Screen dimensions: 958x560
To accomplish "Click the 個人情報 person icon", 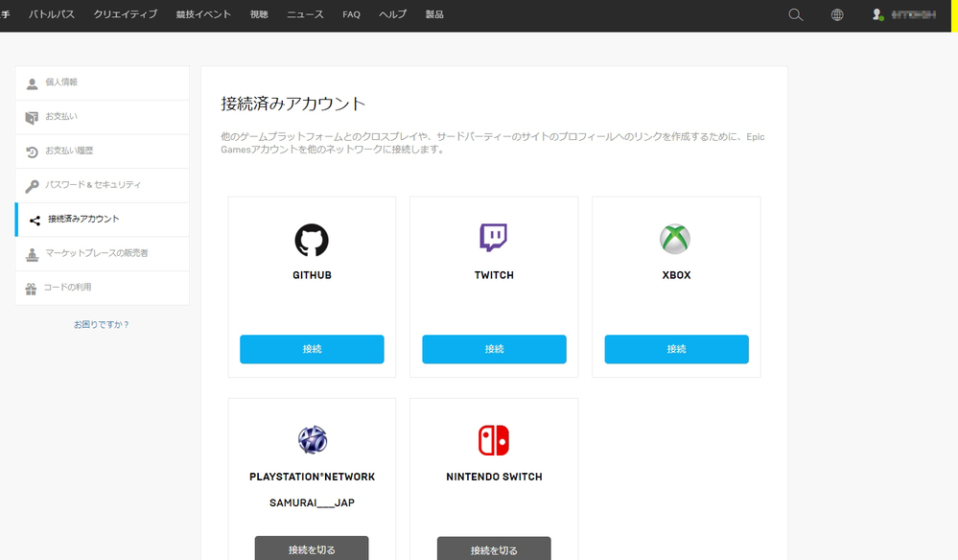I will (x=32, y=83).
